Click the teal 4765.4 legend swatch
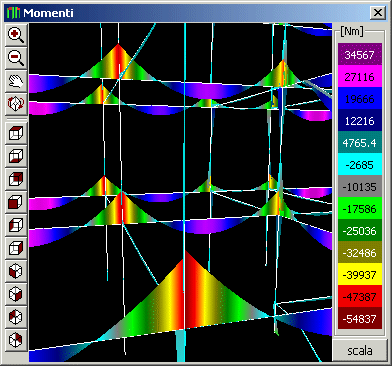This screenshot has height=366, width=392. pyautogui.click(x=360, y=143)
